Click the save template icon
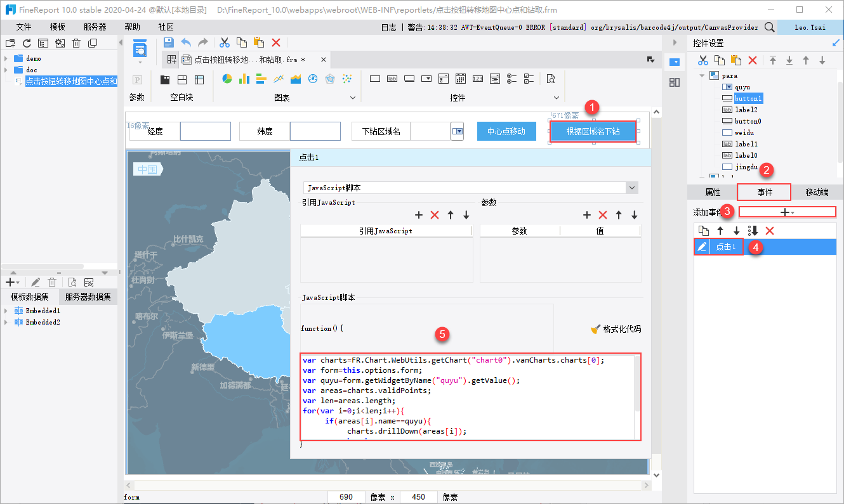The height and width of the screenshot is (504, 844). coord(169,42)
